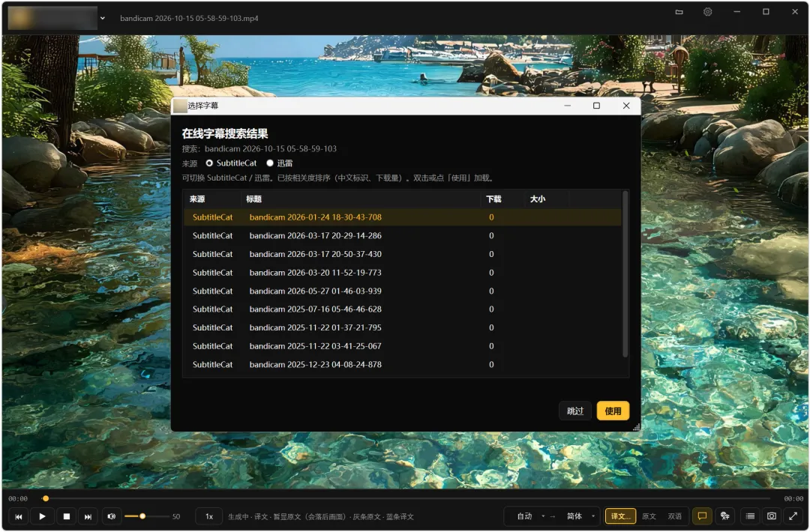This screenshot has width=810, height=532.
Task: Click the subtitle results list scrollbar
Action: pos(625,274)
